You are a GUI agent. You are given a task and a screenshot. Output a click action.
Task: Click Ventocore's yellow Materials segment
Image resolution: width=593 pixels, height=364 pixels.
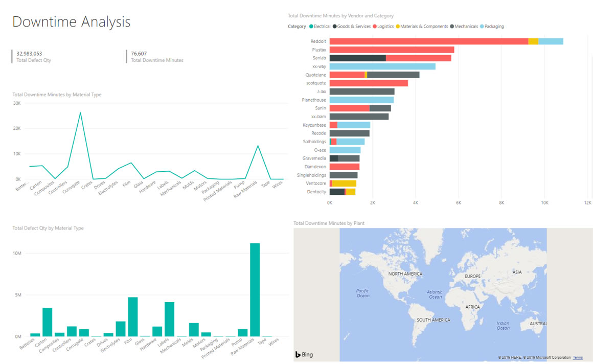point(344,183)
